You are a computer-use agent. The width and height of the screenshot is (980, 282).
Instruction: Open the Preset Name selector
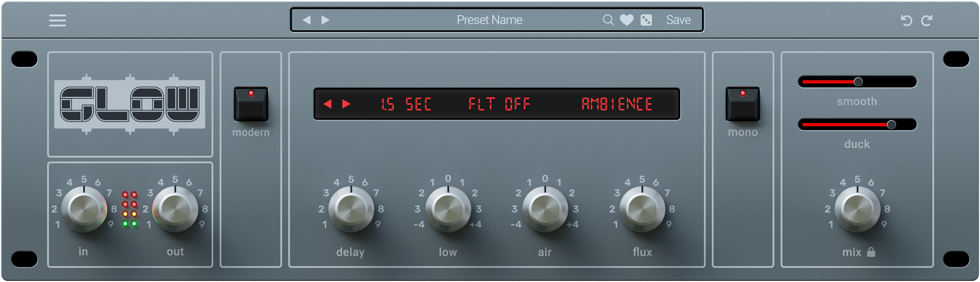[x=489, y=20]
